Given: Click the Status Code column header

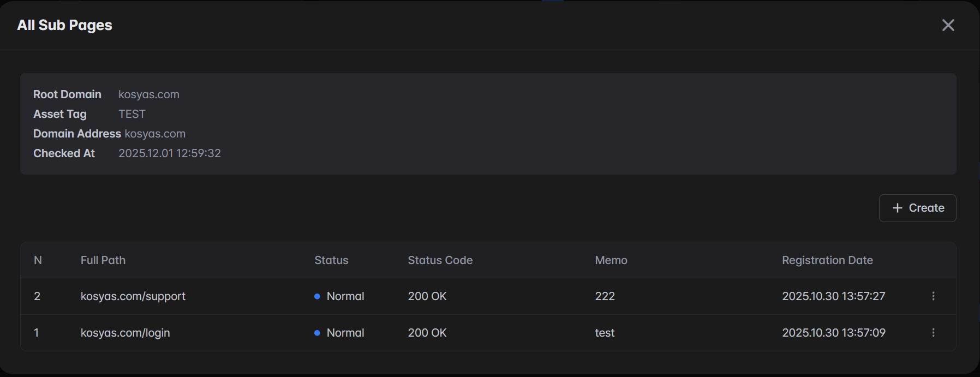Looking at the screenshot, I should coord(440,260).
